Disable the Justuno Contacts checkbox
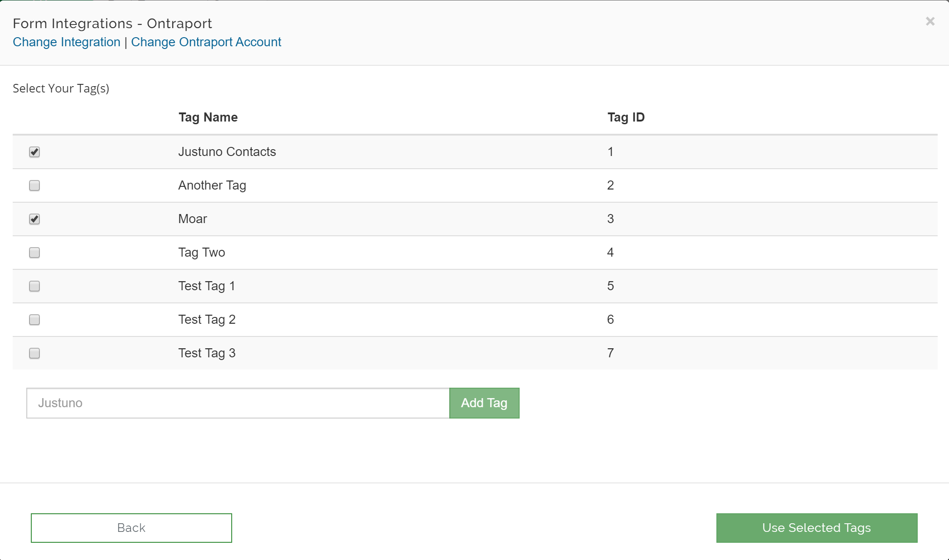 click(34, 152)
